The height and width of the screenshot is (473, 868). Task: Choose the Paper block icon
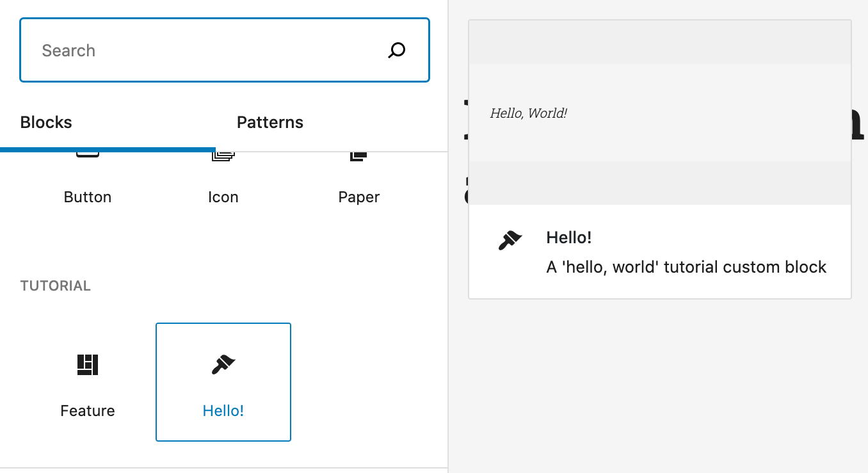pos(358,156)
